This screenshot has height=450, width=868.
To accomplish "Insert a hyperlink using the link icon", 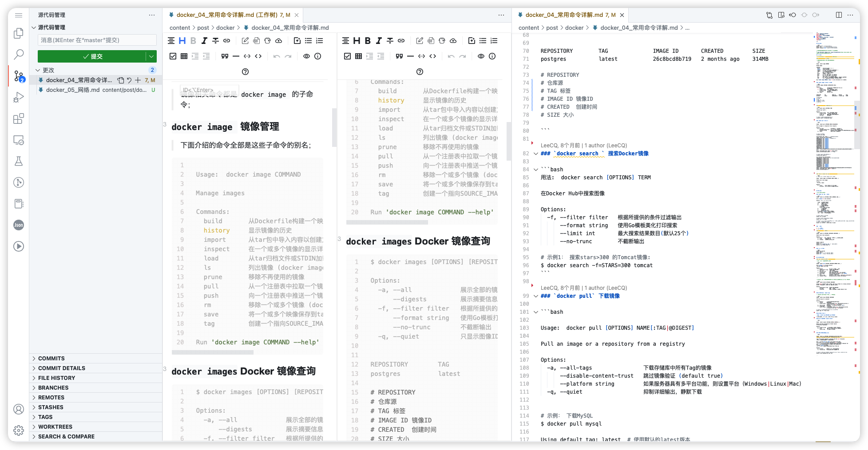I will pos(227,40).
